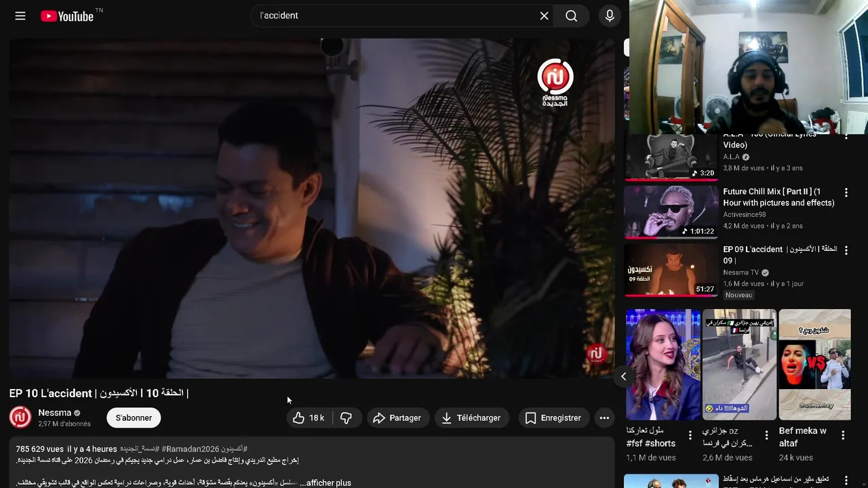Open the A.L.A lyrics video thumbnail
The width and height of the screenshot is (868, 488).
[671, 157]
